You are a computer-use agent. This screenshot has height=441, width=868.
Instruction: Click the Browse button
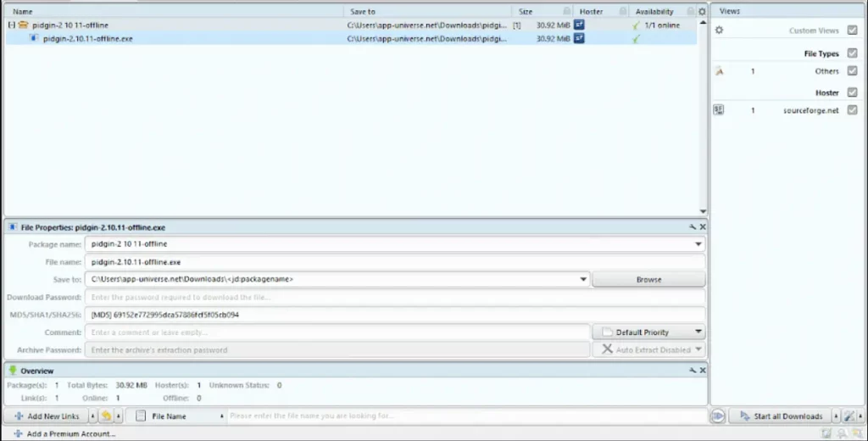click(x=648, y=279)
